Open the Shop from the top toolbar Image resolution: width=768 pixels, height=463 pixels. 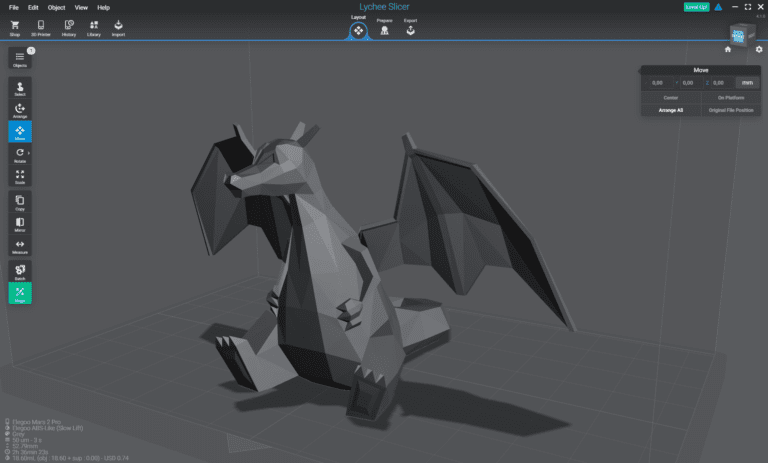(15, 28)
